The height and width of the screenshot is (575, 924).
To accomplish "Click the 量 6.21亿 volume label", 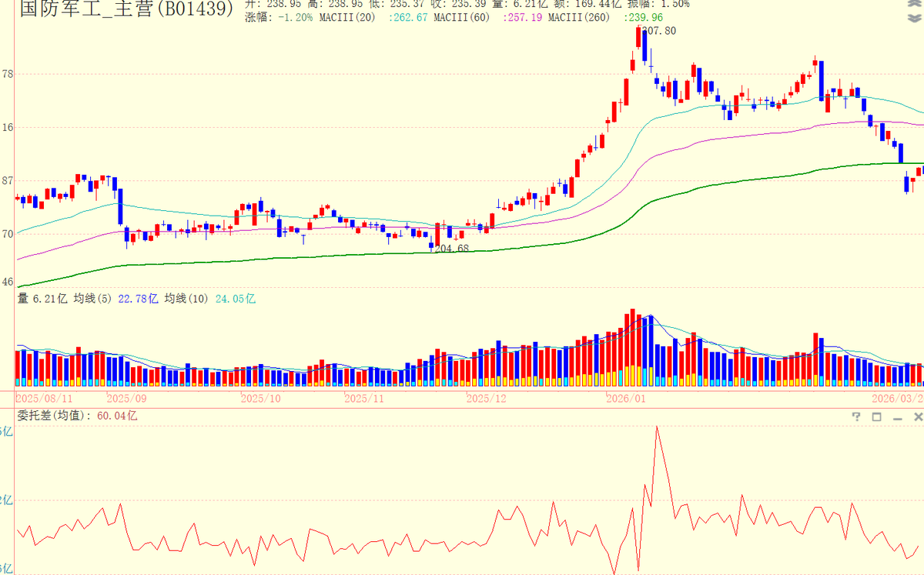I will [42, 299].
